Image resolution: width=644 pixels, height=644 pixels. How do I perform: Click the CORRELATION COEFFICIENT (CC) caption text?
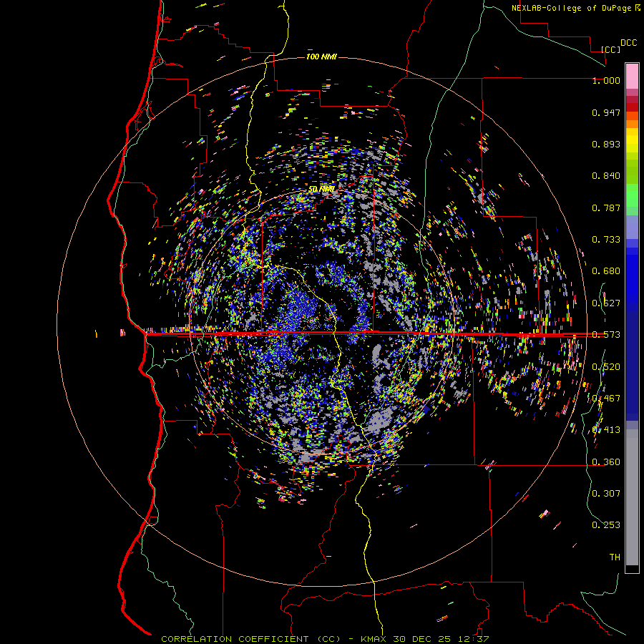click(251, 639)
